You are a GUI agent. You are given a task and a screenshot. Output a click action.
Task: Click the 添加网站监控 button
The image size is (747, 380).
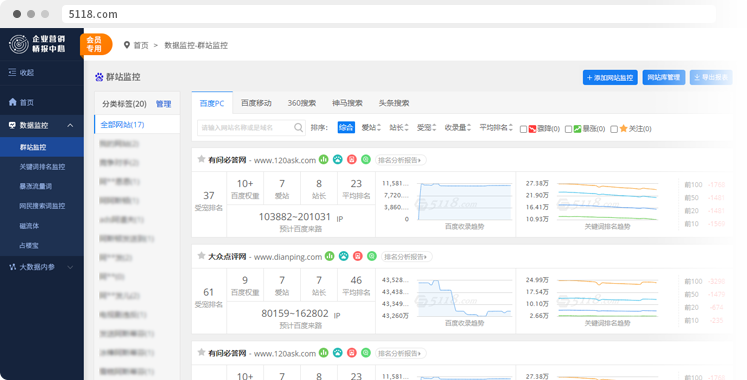pos(610,78)
